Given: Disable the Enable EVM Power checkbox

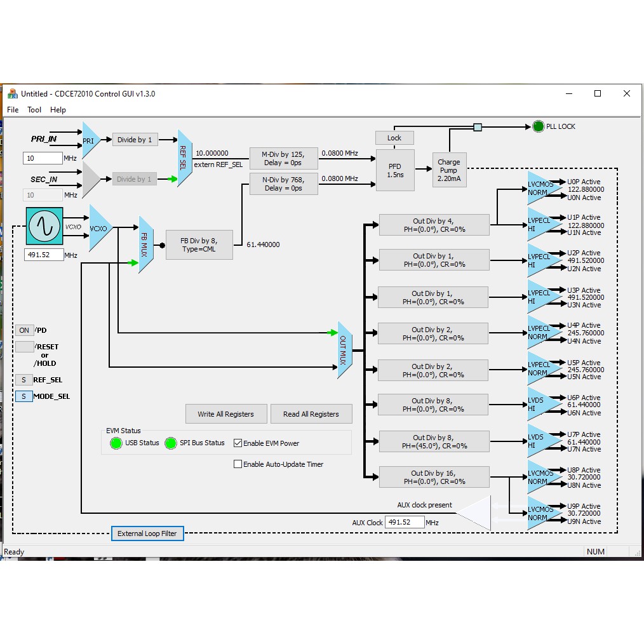Looking at the screenshot, I should [238, 443].
